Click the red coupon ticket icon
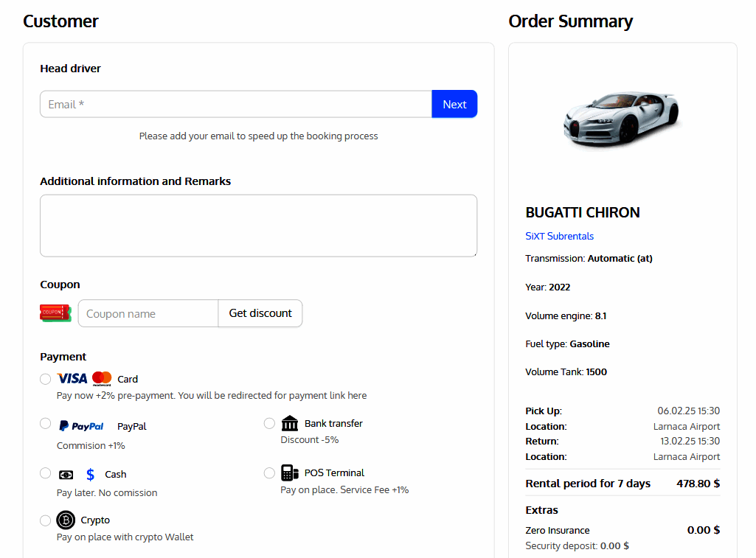Image resolution: width=756 pixels, height=558 pixels. pyautogui.click(x=55, y=313)
